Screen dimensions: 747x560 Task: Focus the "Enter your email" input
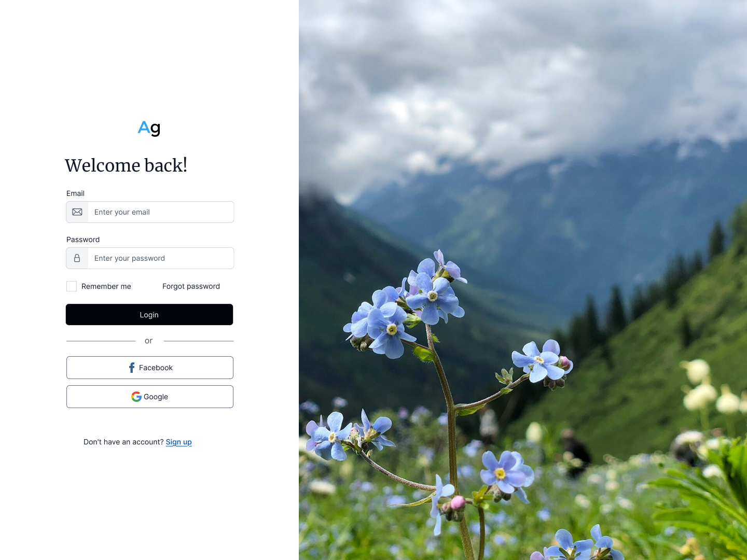(x=161, y=212)
